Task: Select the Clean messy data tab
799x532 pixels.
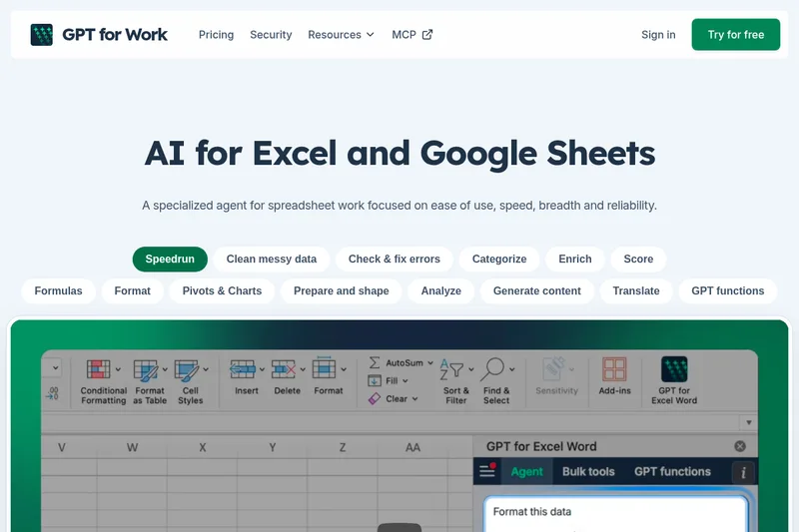Action: (272, 260)
